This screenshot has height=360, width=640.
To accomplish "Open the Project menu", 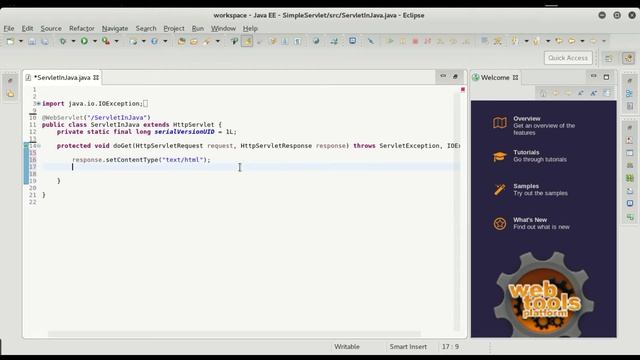I will pos(174,29).
